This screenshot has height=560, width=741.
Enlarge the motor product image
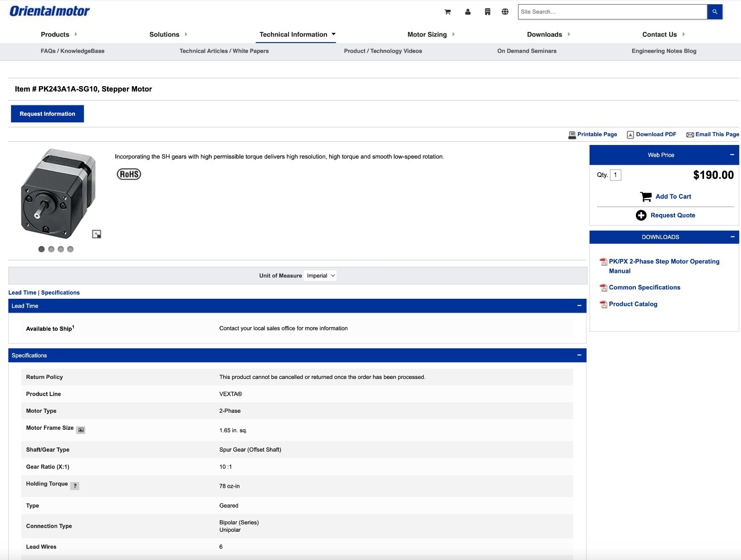(x=96, y=234)
